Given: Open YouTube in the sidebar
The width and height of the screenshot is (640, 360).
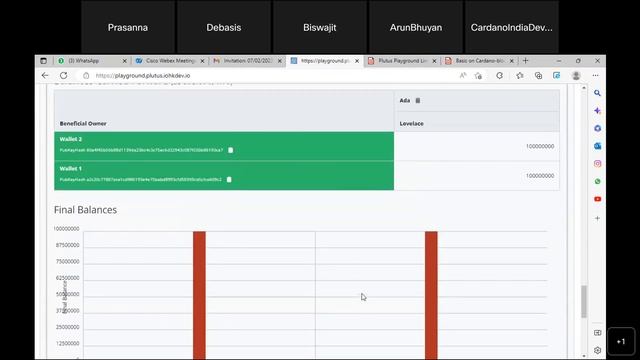Looking at the screenshot, I should click(598, 199).
